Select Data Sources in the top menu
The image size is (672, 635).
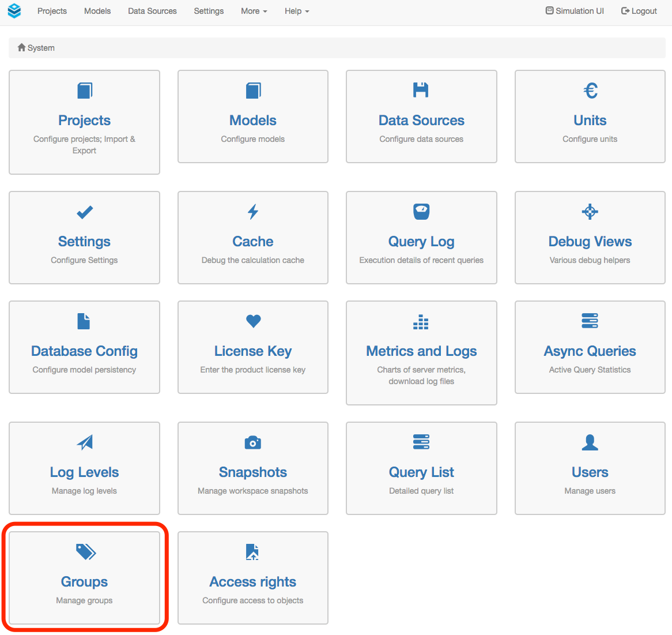point(152,11)
